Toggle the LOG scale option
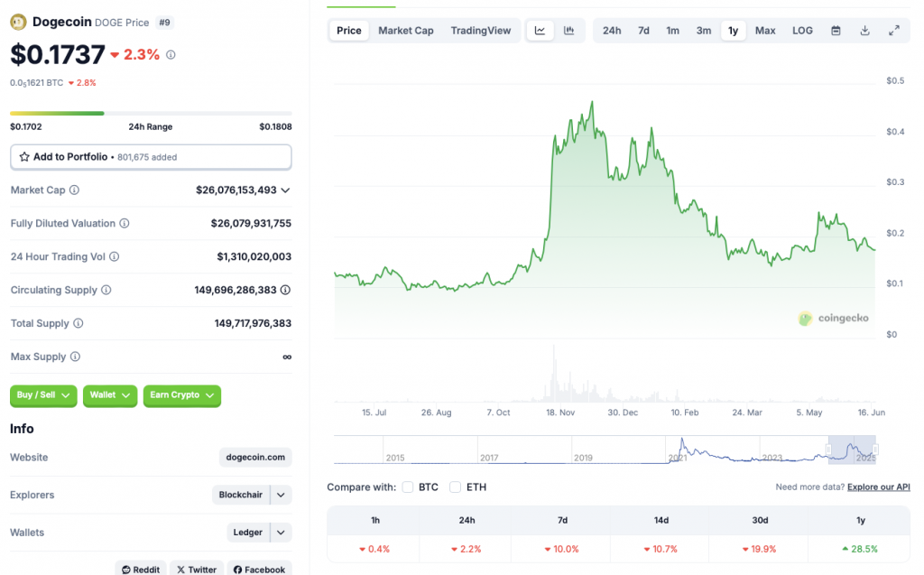 (x=802, y=31)
